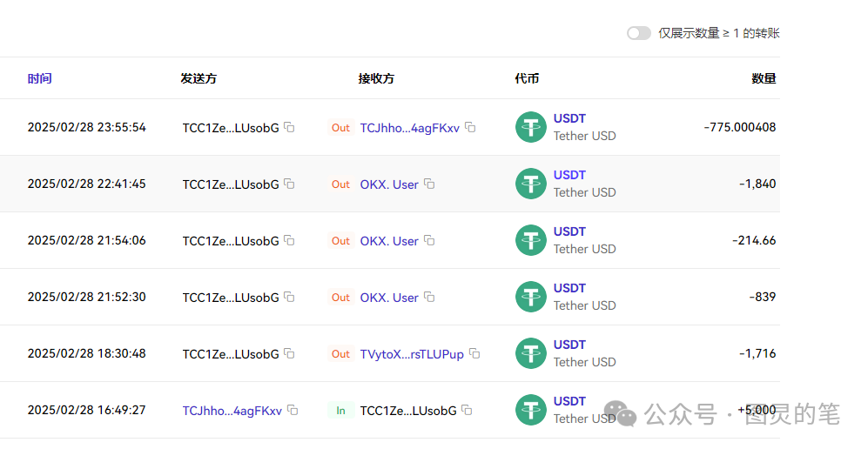Select timestamp 2025/02/28 21:54:06
Image resolution: width=868 pixels, height=449 pixels.
(x=87, y=240)
